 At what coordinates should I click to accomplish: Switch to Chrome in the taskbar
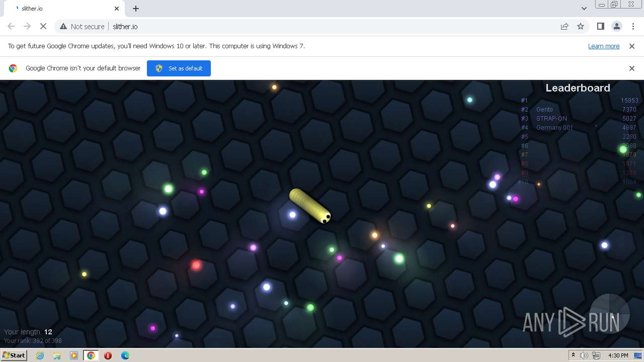[x=91, y=355]
